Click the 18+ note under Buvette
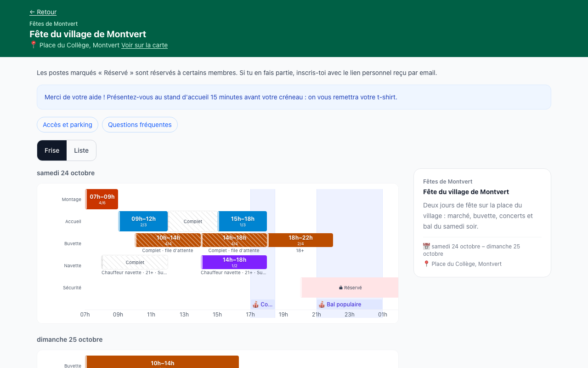 point(300,251)
